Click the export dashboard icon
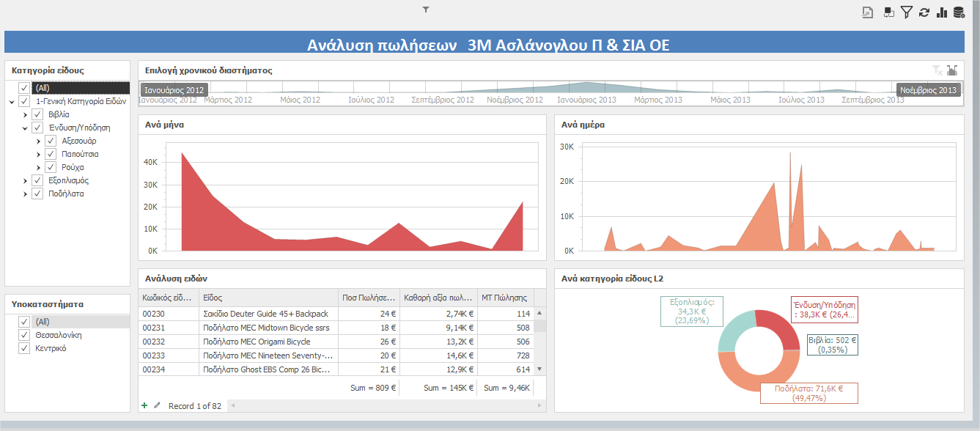Screen dimensions: 980x431 (868, 12)
